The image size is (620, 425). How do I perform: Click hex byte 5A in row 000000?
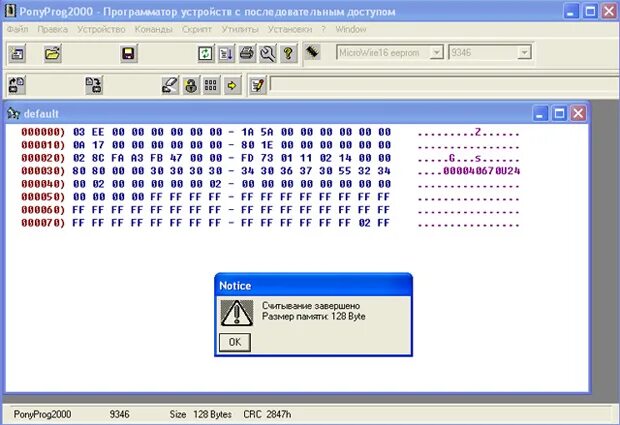[x=267, y=132]
